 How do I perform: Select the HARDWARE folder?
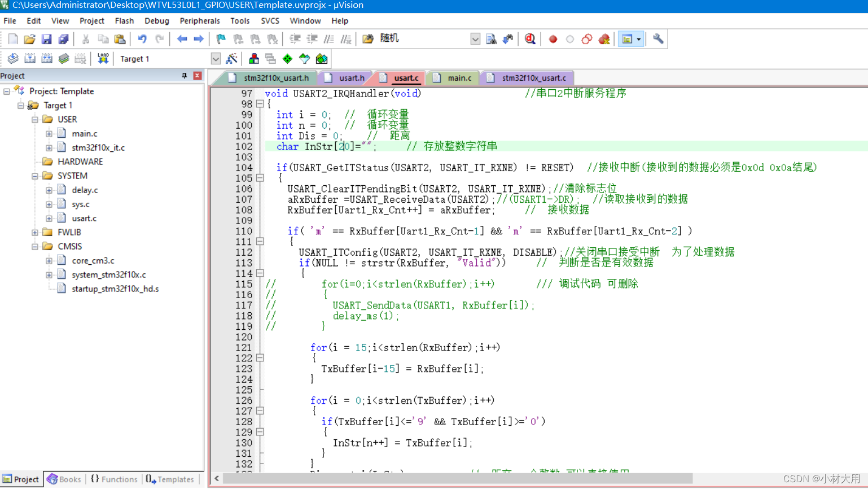80,162
